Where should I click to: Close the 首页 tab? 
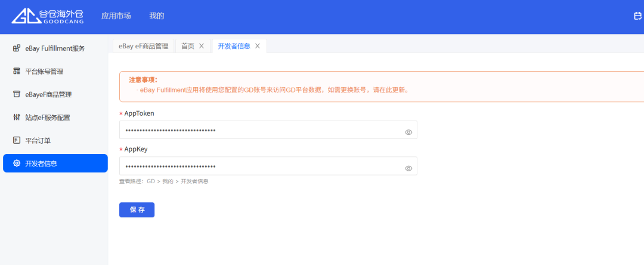pyautogui.click(x=202, y=46)
